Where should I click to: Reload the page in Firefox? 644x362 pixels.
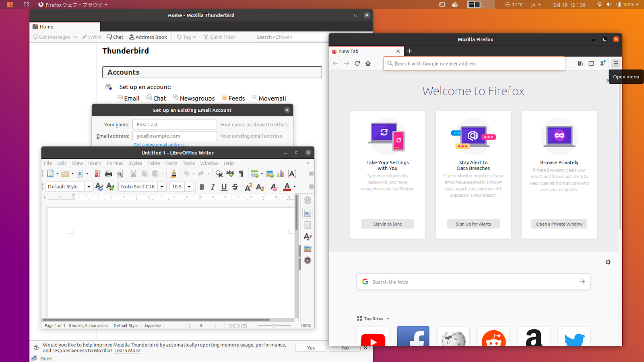coord(357,64)
